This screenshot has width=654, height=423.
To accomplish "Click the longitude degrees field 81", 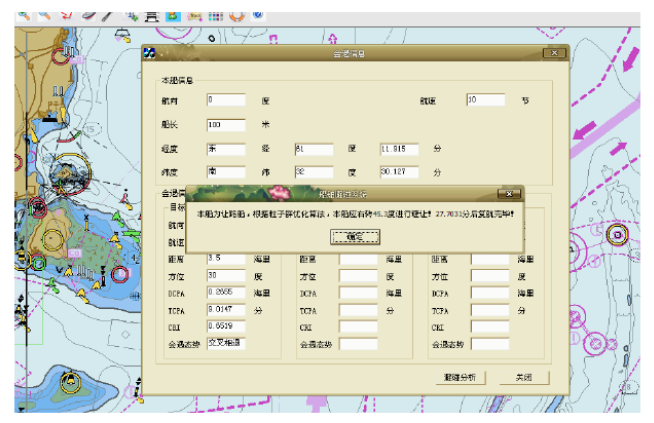I will (x=314, y=149).
